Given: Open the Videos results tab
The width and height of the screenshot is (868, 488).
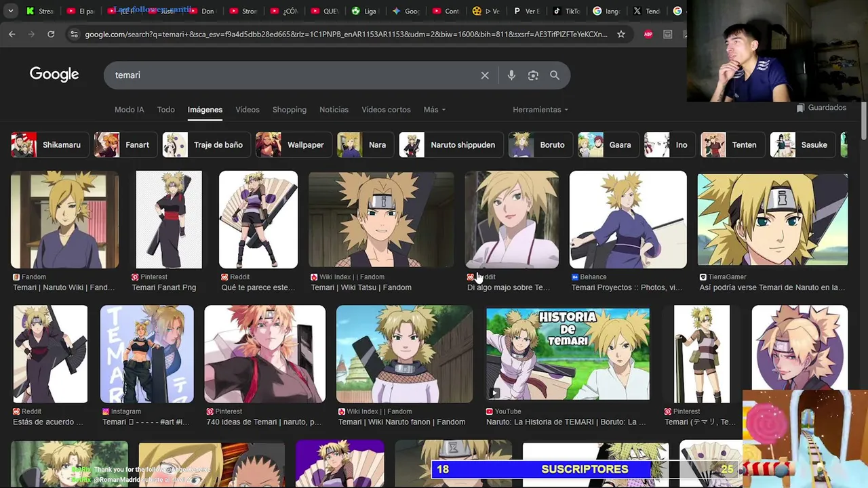Looking at the screenshot, I should click(x=248, y=110).
